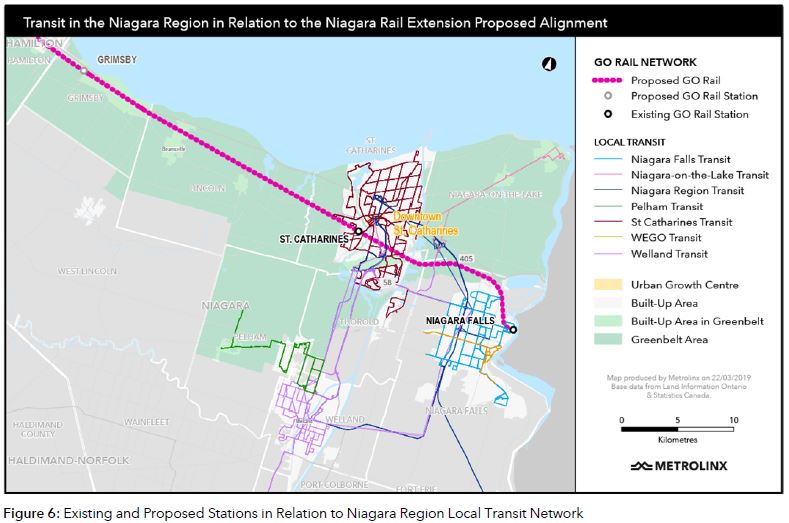Viewport: 789px width, 523px height.
Task: Click the Grimsby proposed station marker
Action: click(x=85, y=71)
